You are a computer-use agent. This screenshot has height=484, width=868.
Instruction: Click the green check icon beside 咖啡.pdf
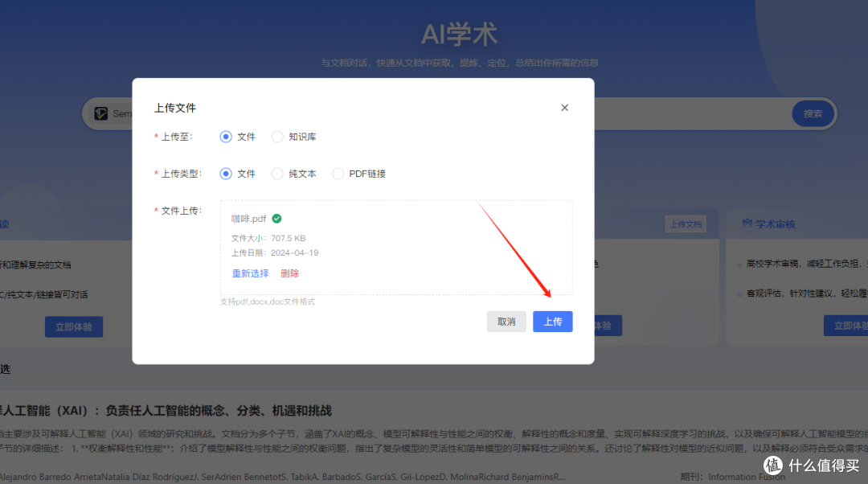(x=276, y=219)
